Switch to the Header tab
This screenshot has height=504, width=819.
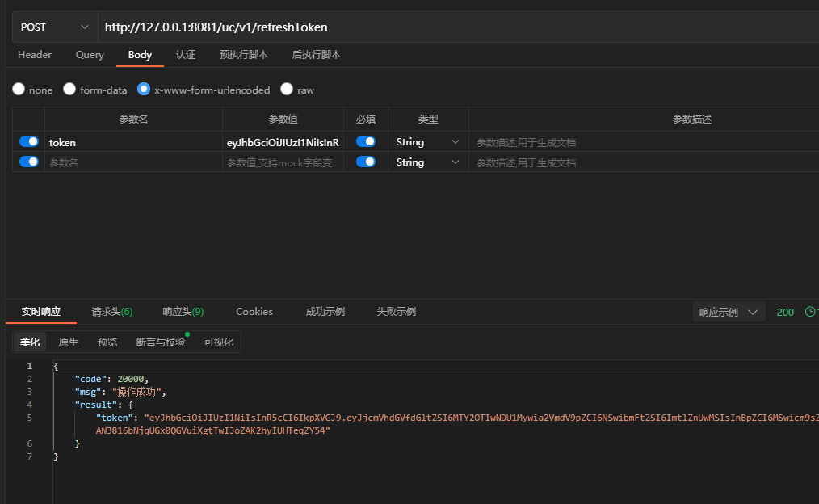pyautogui.click(x=35, y=55)
